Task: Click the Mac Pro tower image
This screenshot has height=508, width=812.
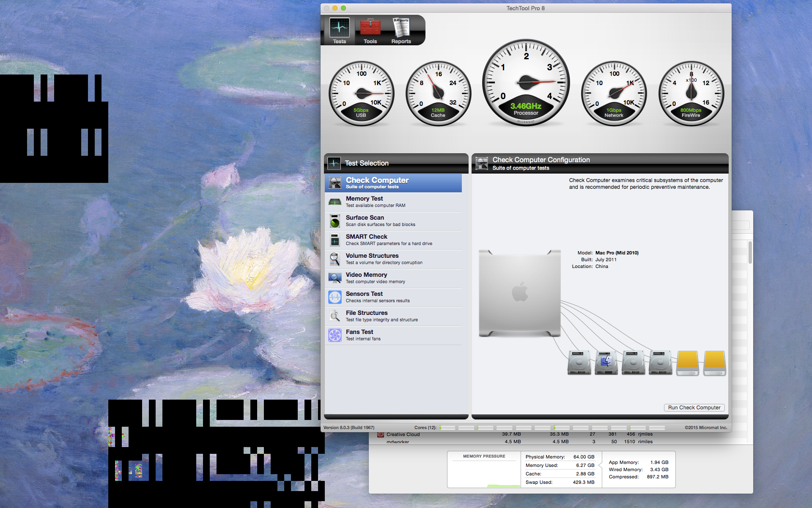Action: pos(520,293)
